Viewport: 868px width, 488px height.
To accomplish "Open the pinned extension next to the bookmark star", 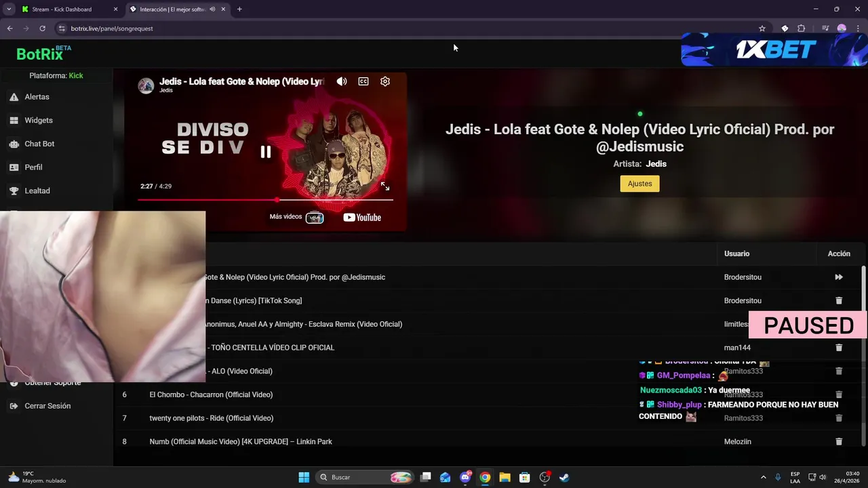I will pos(785,28).
